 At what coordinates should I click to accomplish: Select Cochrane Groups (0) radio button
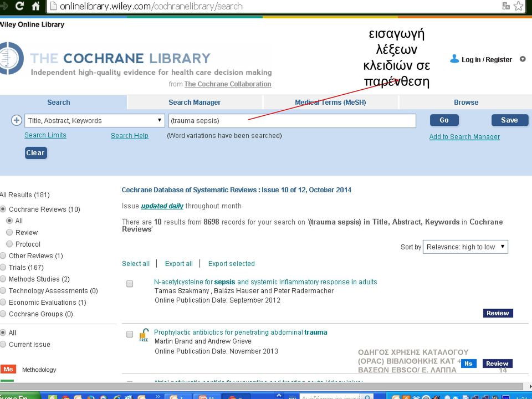tap(3, 314)
